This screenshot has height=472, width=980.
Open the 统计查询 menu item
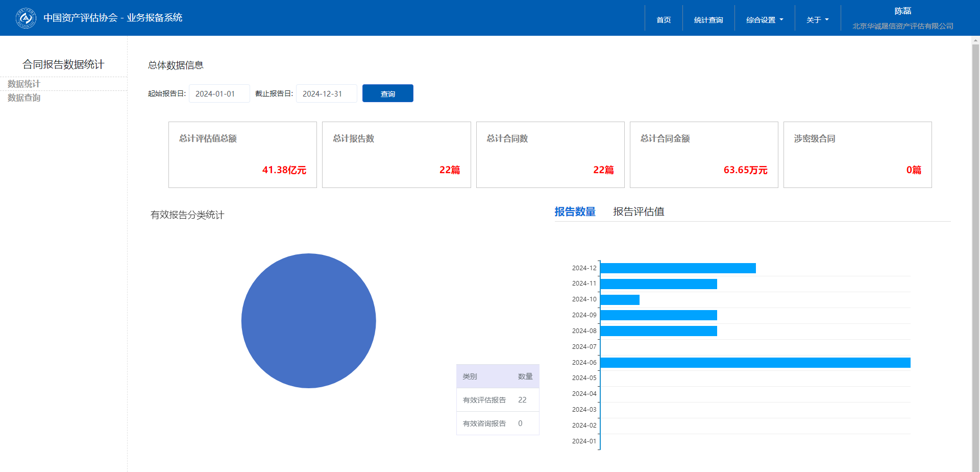coord(708,20)
